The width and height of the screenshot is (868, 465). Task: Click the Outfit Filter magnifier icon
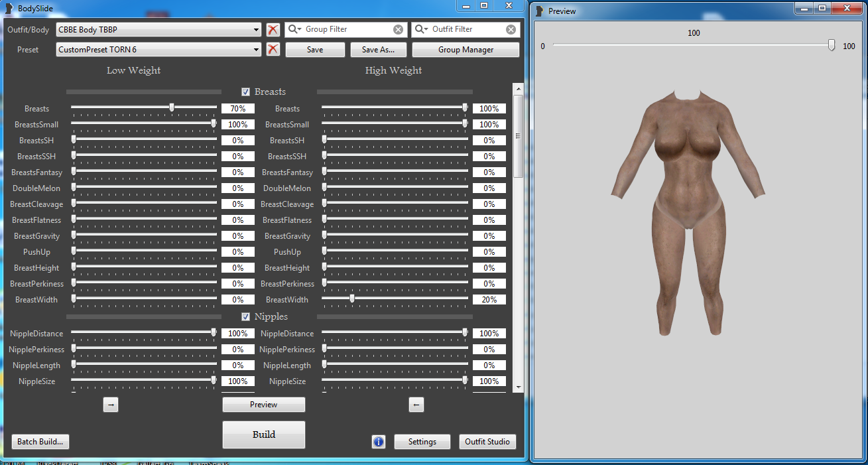(x=421, y=30)
